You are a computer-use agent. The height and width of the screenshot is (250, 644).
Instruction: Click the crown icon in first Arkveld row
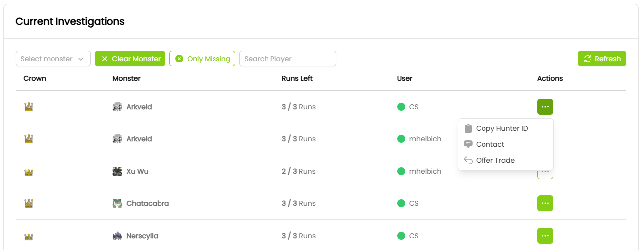(29, 107)
